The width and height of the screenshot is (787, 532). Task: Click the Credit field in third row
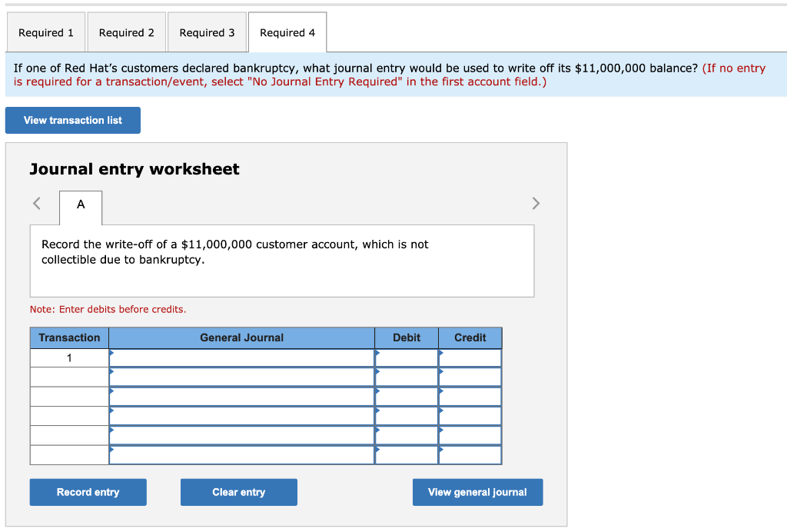coord(470,397)
